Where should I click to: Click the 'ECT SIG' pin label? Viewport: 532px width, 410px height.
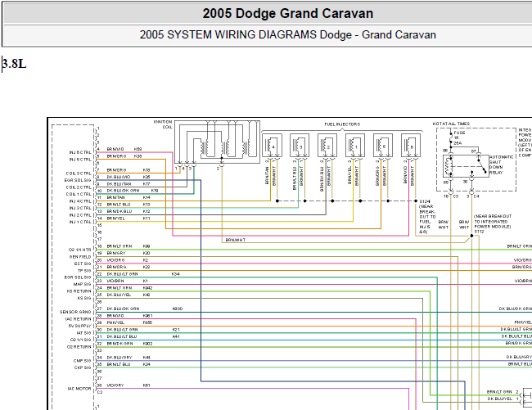[83, 264]
